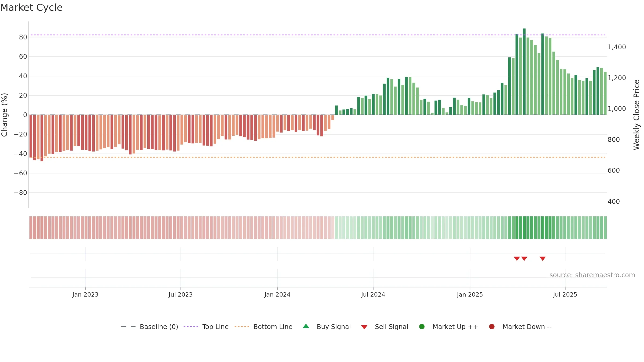Click the Market Cycle chart title
644x362 pixels.
(31, 8)
